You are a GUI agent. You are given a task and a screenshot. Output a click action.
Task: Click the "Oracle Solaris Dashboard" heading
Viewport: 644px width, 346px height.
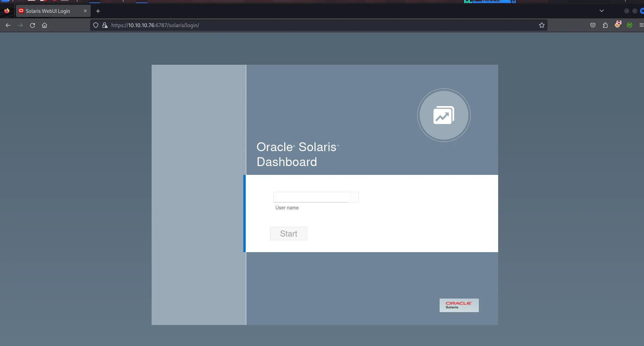click(297, 155)
